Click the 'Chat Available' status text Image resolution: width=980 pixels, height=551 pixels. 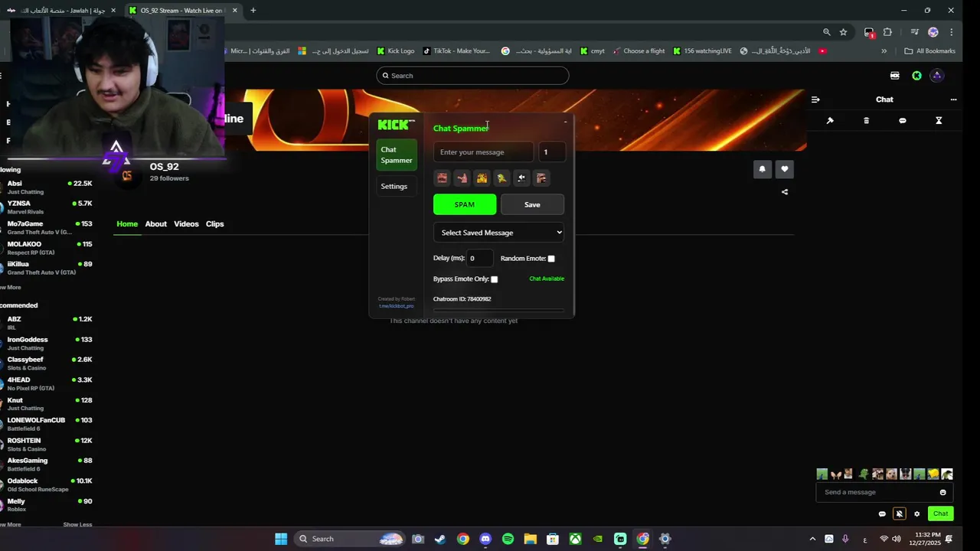547,279
